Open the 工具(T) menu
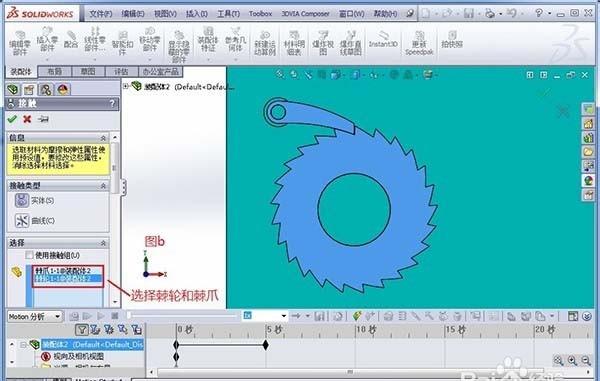 click(x=228, y=14)
